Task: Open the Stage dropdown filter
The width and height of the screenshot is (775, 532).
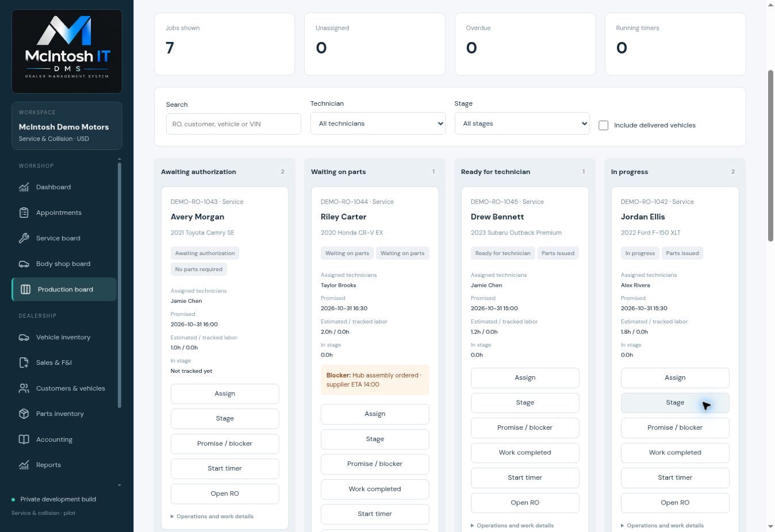Action: pos(522,124)
